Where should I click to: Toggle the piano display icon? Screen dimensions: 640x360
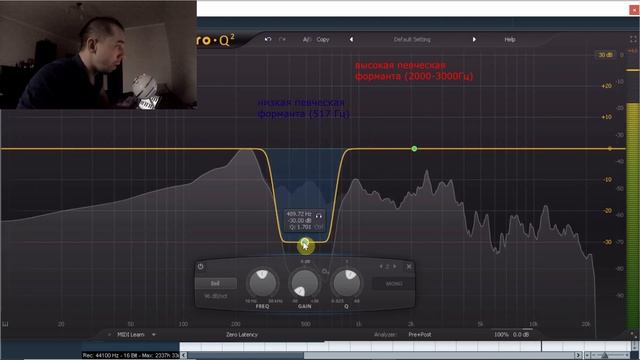click(5, 324)
